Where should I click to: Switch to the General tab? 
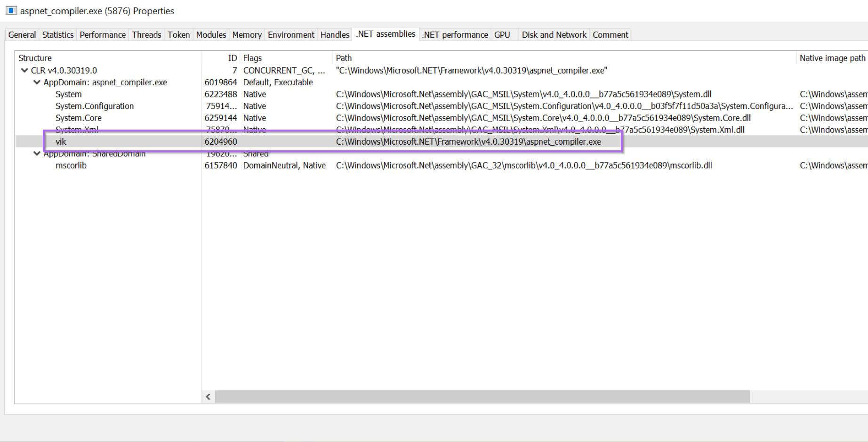pos(21,34)
